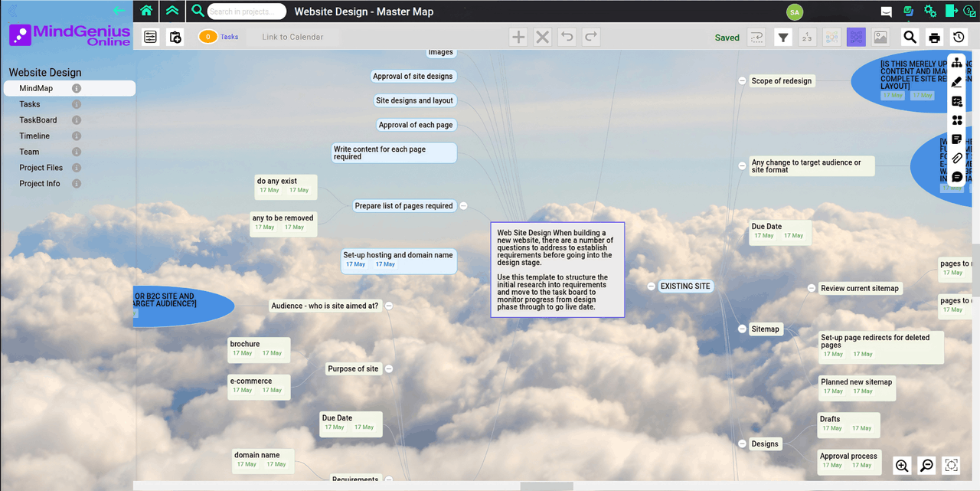The width and height of the screenshot is (980, 491).
Task: Collapse Any change to target audience branch
Action: click(742, 165)
